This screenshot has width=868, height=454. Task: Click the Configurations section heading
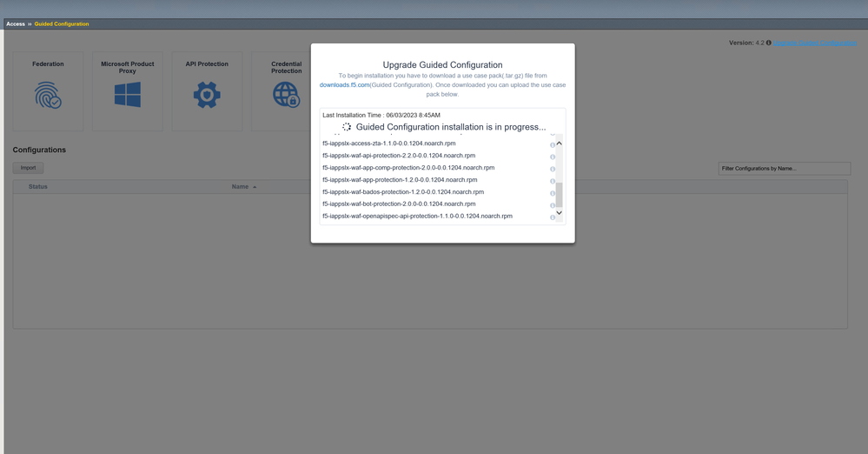(39, 150)
